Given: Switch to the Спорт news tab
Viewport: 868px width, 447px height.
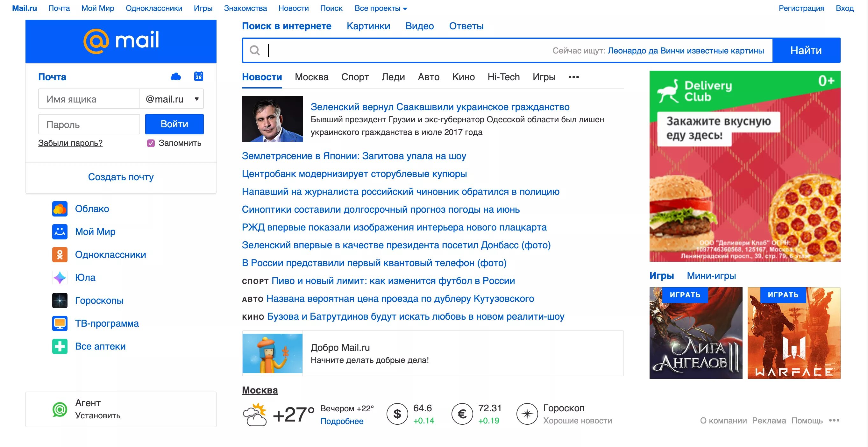Looking at the screenshot, I should [355, 77].
